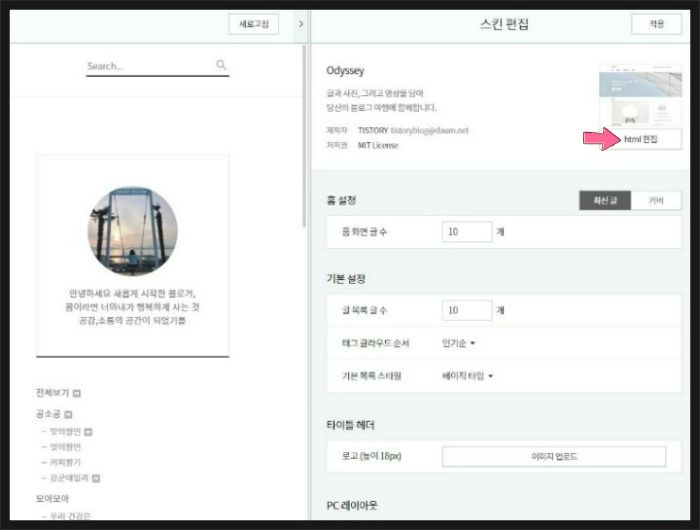The image size is (700, 530).
Task: Click the magnifier search icon
Action: [x=221, y=65]
